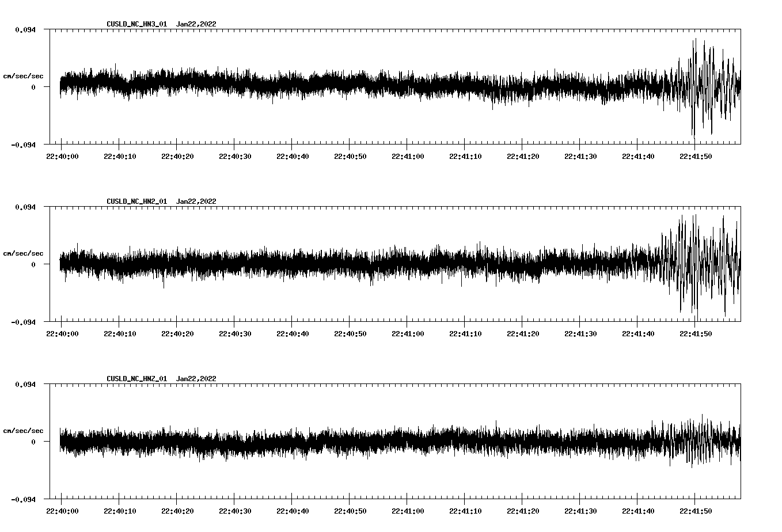Click the 22:40:40 time label under HN2 plot
The width and height of the screenshot is (782, 532).
(x=293, y=334)
